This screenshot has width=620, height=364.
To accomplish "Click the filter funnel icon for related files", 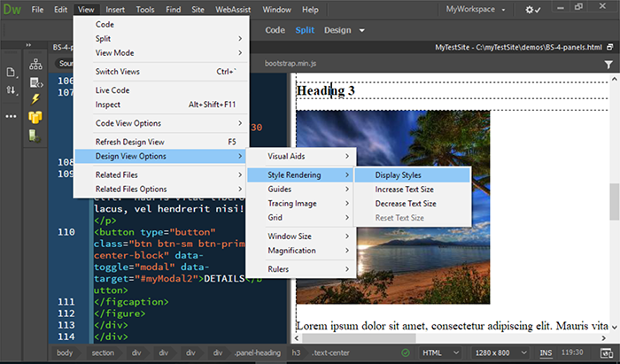I will click(x=608, y=65).
